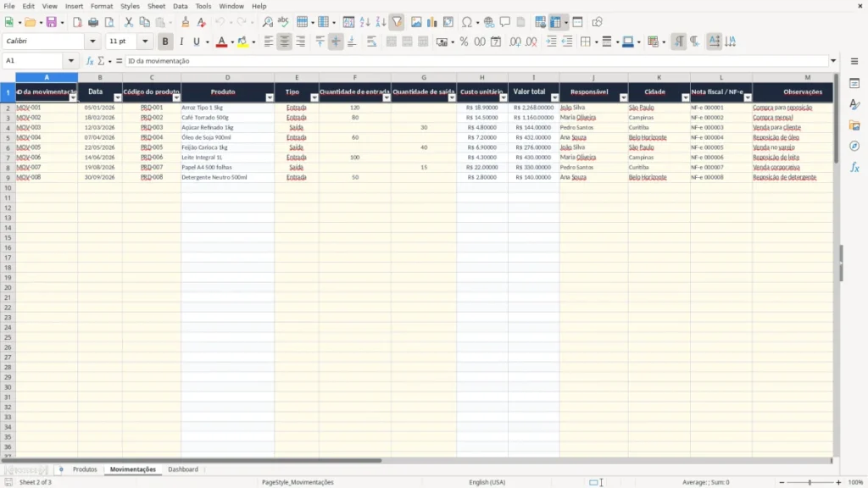Apply red font color
The image size is (868, 488).
pyautogui.click(x=221, y=42)
